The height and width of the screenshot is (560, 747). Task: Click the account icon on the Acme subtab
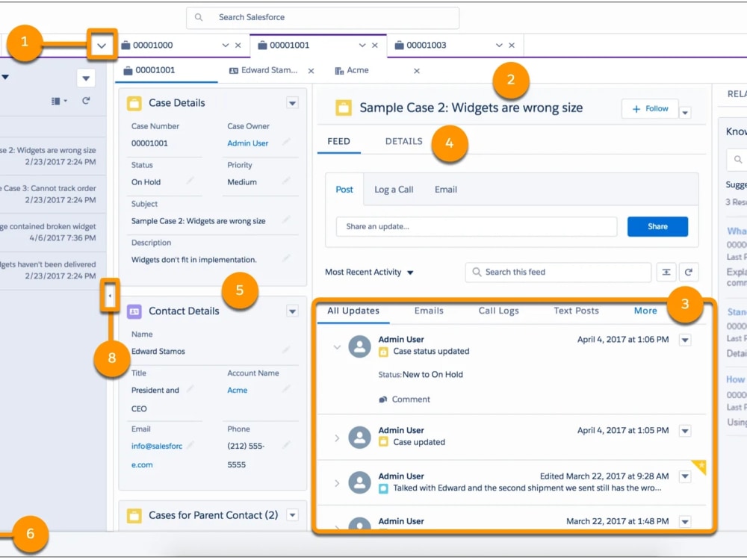(x=339, y=71)
